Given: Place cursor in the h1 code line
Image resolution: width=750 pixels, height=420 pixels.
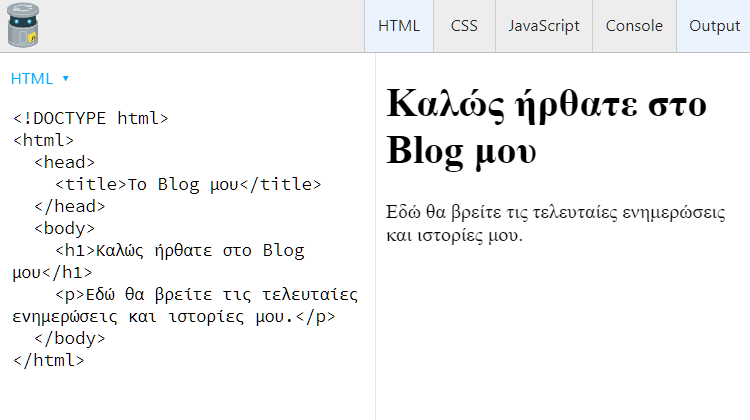Looking at the screenshot, I should 158,261.
